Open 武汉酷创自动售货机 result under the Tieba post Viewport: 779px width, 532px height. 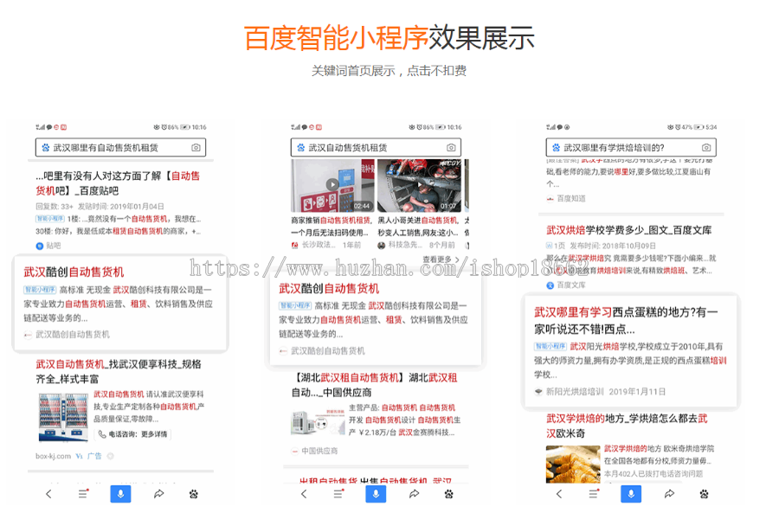74,272
